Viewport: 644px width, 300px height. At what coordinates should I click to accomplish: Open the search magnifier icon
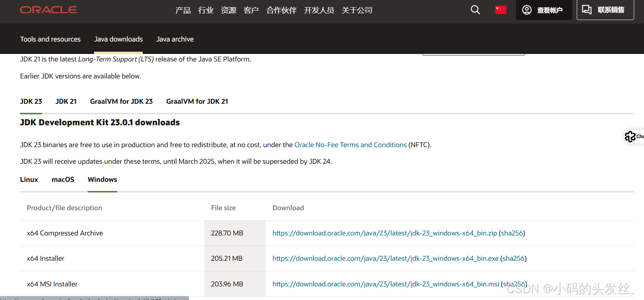[475, 10]
